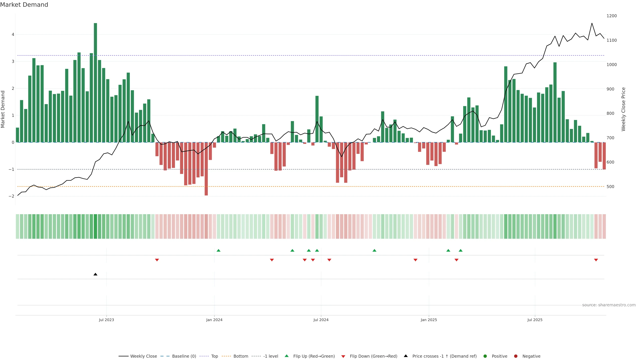Click the sharemaestro.com source text
Viewport: 644px width, 362px height.
coord(609,305)
